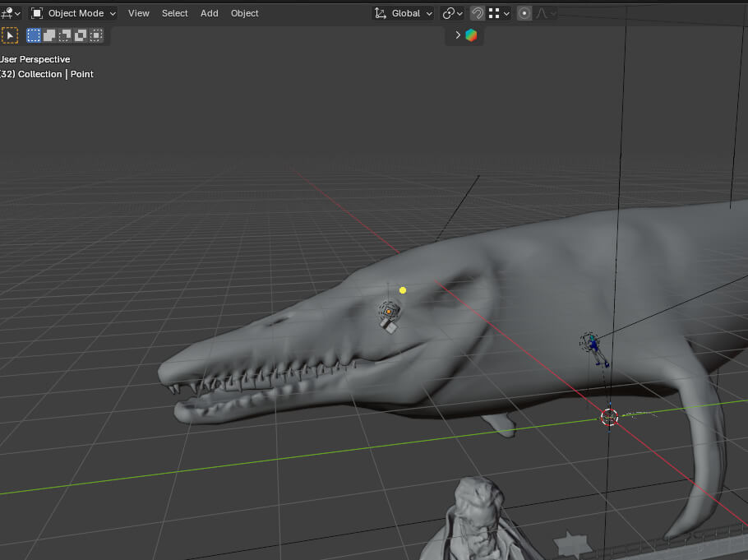Click the yellow light dot on whale's head
Viewport: 748px width, 560px height.
pyautogui.click(x=403, y=290)
